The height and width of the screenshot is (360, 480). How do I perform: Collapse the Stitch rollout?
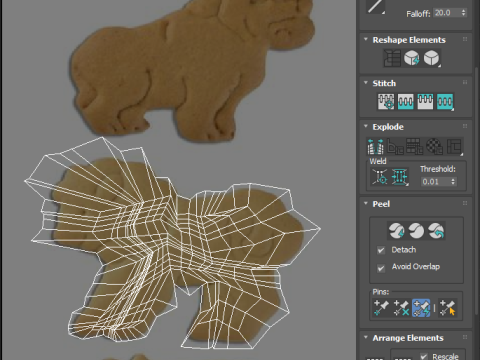click(x=366, y=82)
